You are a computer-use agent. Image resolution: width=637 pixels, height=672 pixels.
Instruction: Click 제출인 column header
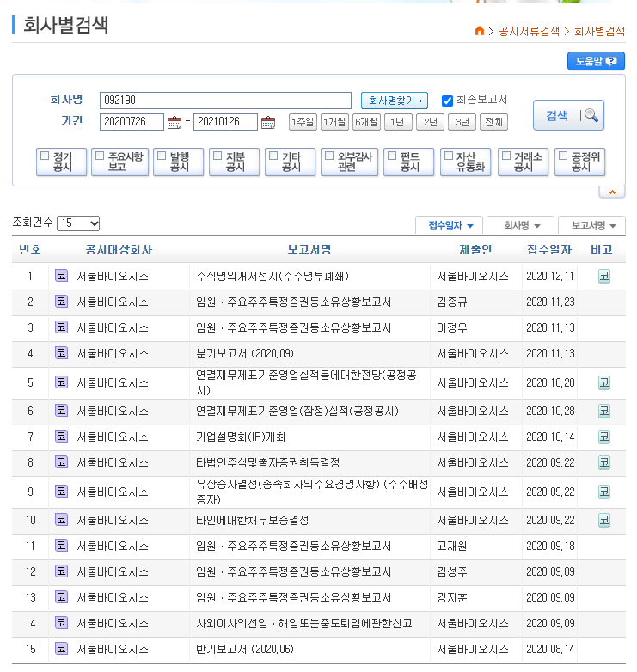pyautogui.click(x=475, y=249)
